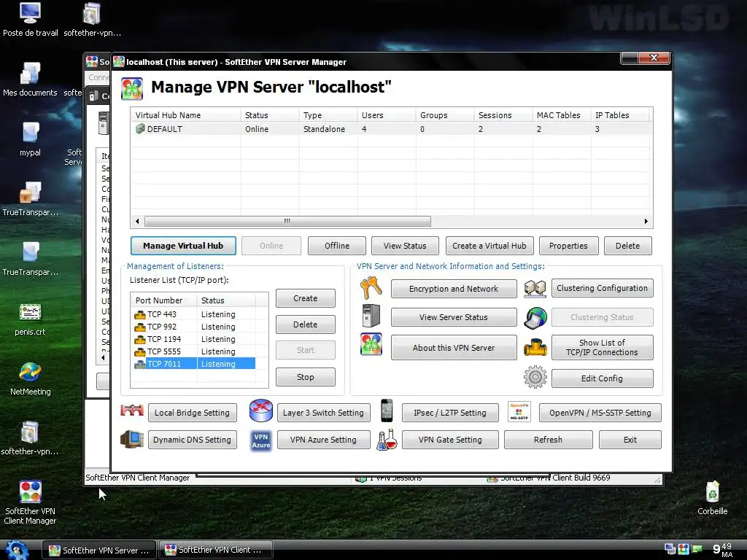Click the clustering servers icon
747x560 pixels.
point(535,289)
